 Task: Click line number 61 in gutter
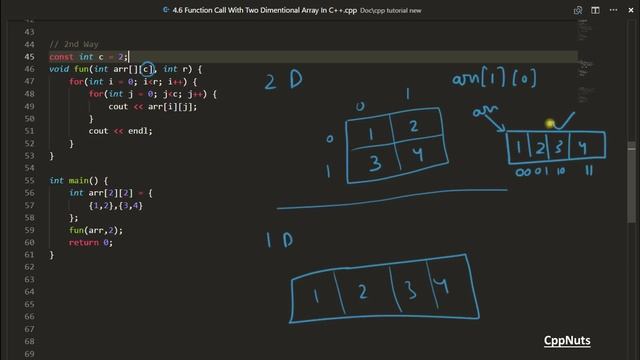(x=29, y=255)
